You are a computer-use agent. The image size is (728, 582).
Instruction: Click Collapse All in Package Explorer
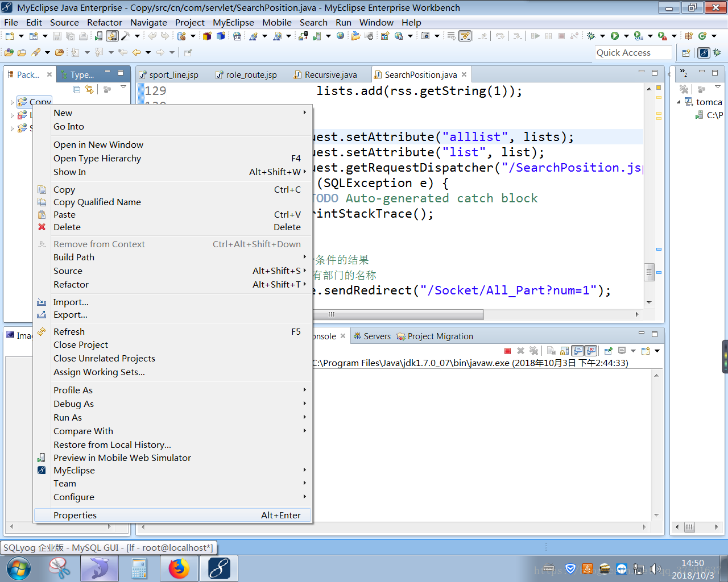[77, 89]
